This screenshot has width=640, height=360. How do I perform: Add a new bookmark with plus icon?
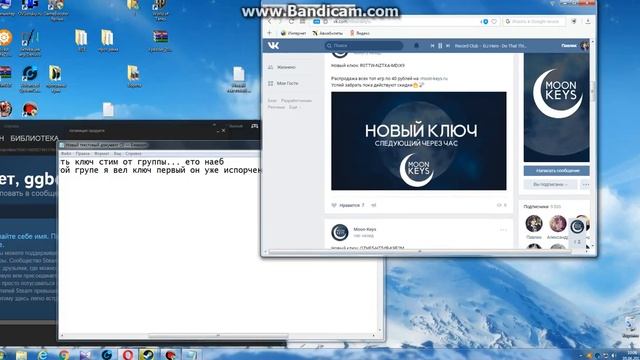click(x=269, y=33)
